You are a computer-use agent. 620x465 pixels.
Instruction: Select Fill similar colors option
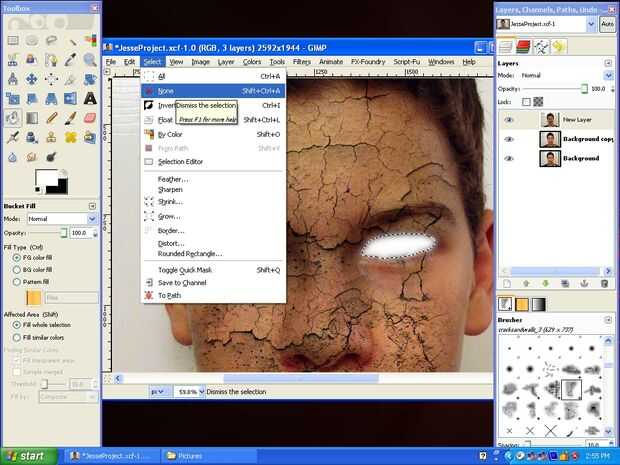(x=17, y=338)
